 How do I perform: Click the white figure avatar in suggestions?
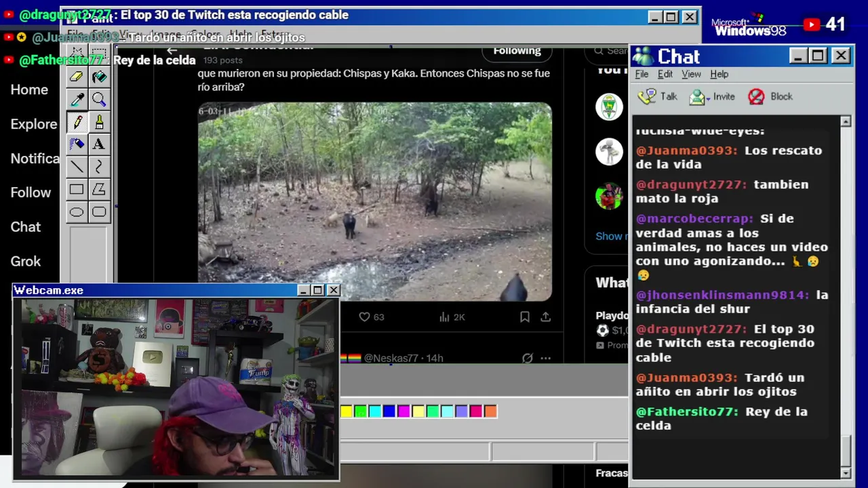pyautogui.click(x=609, y=152)
